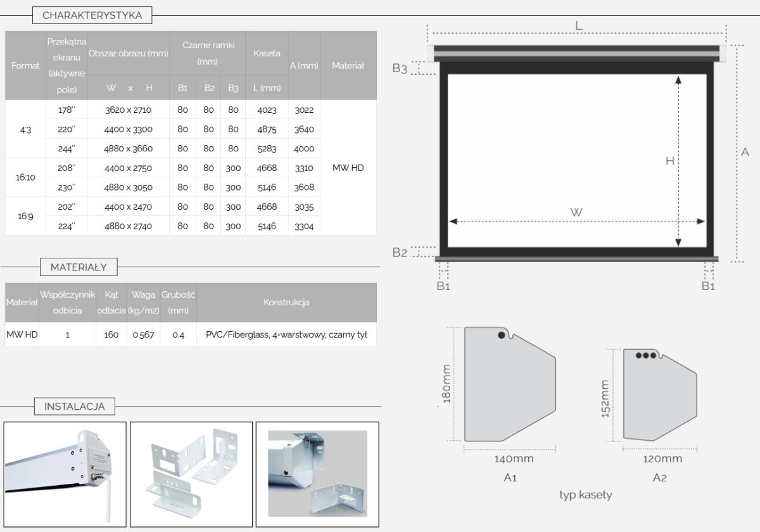View the middle thumbnail of mounting brackets
Image resolution: width=760 pixels, height=532 pixels.
[x=191, y=474]
